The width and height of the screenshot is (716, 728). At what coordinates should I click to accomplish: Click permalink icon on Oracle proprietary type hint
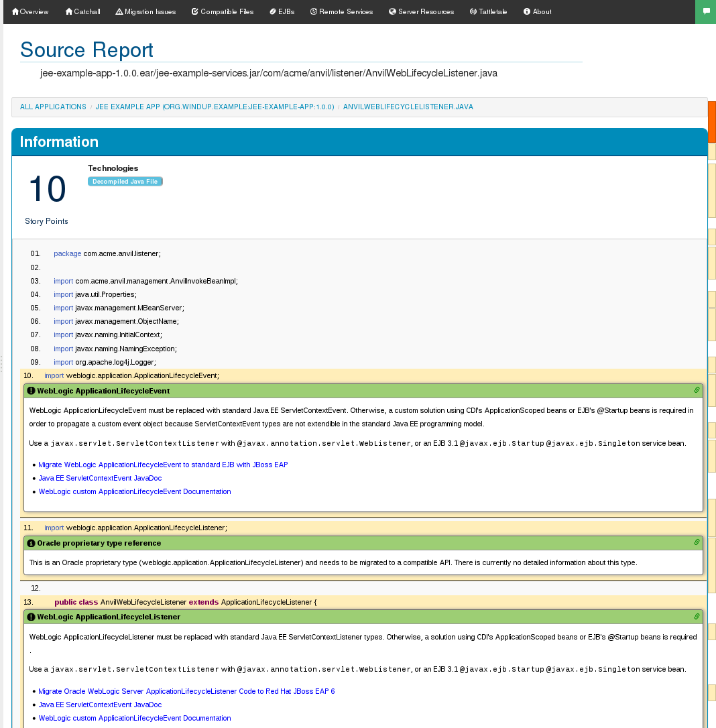click(697, 542)
